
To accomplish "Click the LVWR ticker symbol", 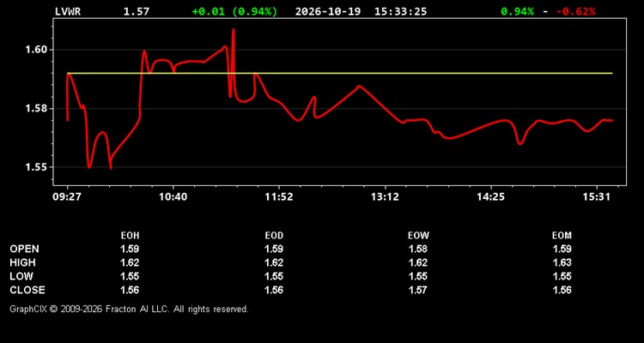I will pos(68,11).
